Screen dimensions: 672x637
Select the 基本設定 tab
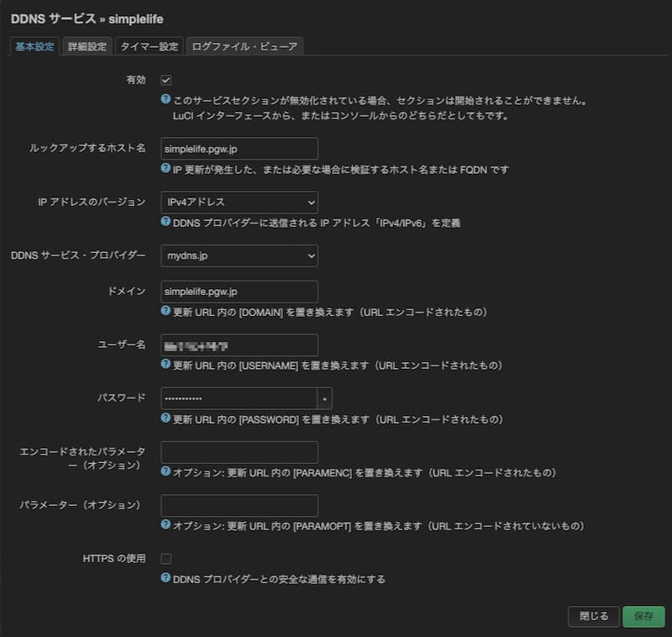(x=34, y=46)
